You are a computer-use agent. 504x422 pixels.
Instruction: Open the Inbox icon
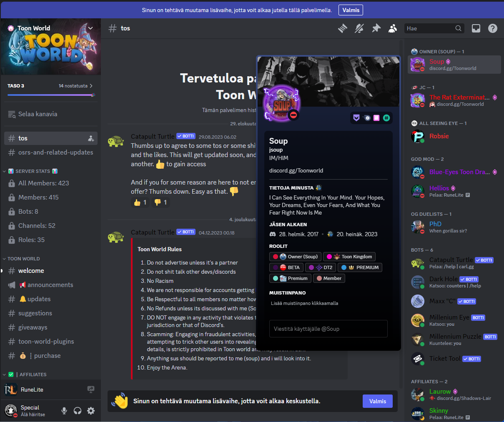tap(476, 28)
